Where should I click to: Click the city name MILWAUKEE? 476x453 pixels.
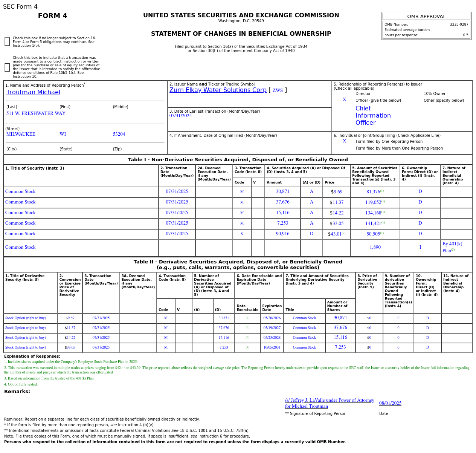(21, 134)
